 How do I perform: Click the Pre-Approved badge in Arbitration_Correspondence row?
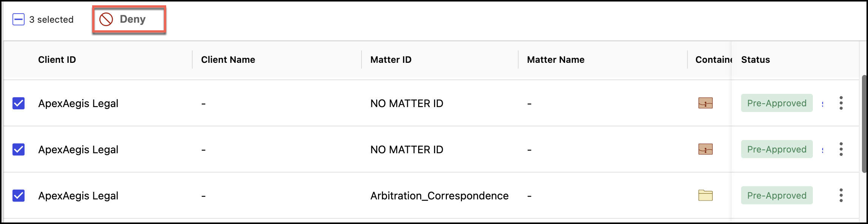click(x=777, y=196)
